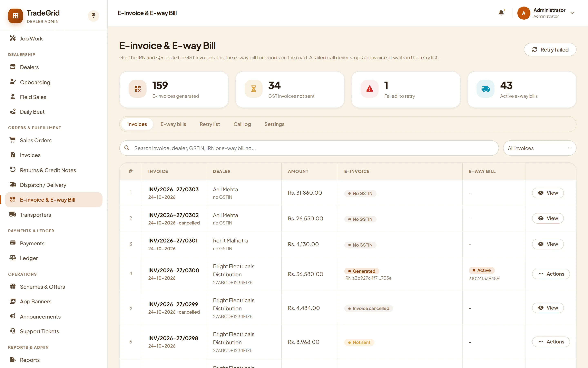The width and height of the screenshot is (588, 368).
Task: Open E-invoice & E-way Bill sidebar item
Action: coord(54,200)
